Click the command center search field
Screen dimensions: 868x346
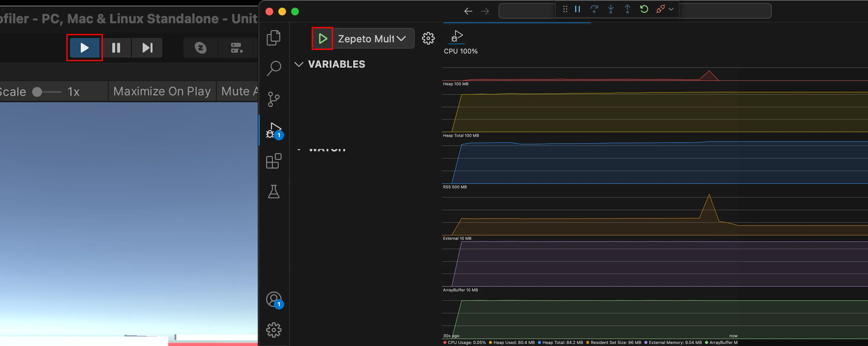635,11
